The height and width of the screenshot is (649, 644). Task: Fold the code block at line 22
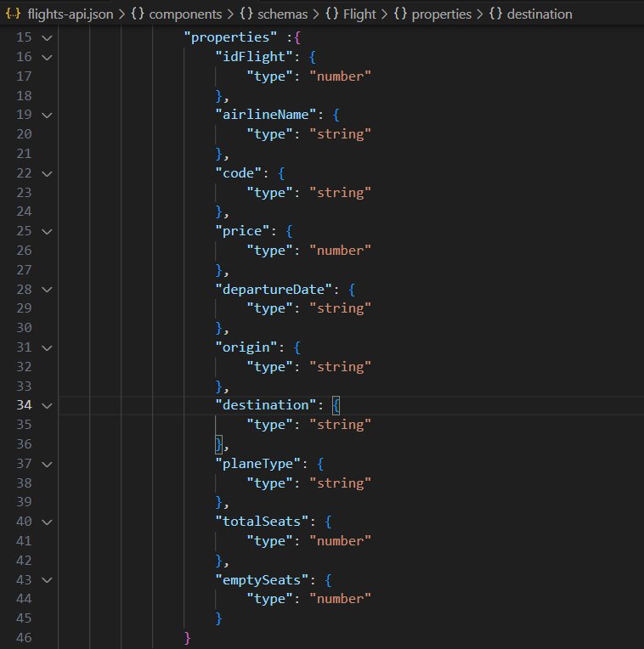tap(48, 173)
